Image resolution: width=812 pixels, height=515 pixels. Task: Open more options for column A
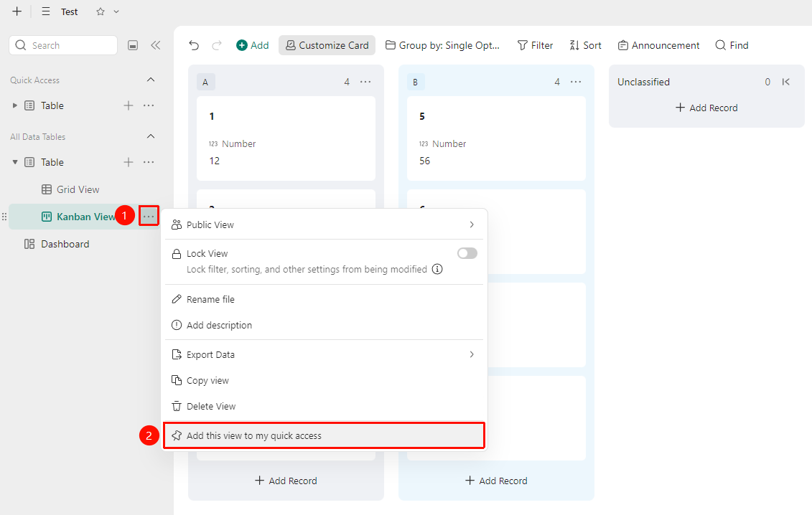(x=365, y=82)
